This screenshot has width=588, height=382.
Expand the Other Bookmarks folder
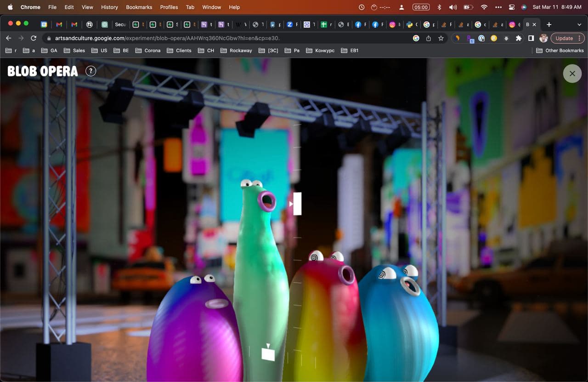(560, 51)
